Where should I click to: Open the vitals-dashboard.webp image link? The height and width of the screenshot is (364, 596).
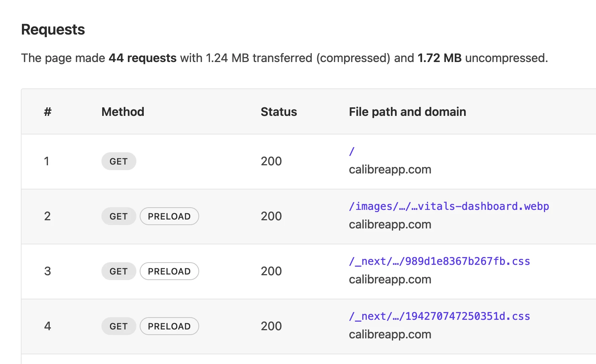[x=448, y=207]
